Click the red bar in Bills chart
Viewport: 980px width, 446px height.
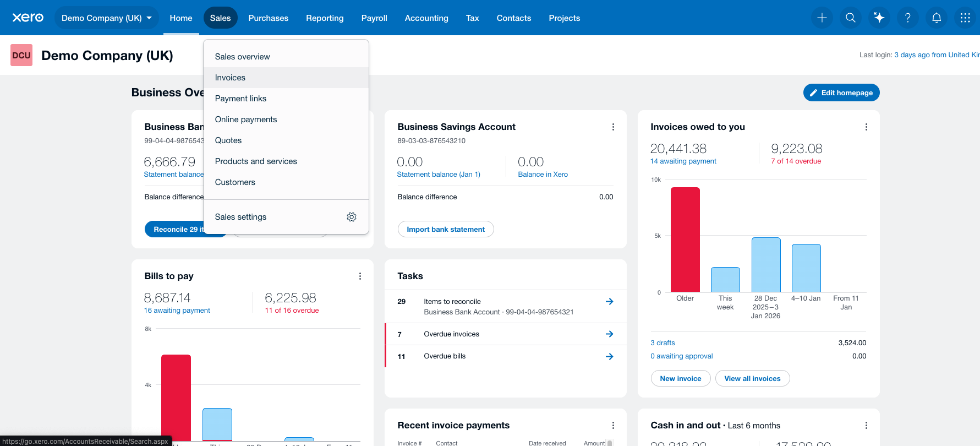coord(176,398)
